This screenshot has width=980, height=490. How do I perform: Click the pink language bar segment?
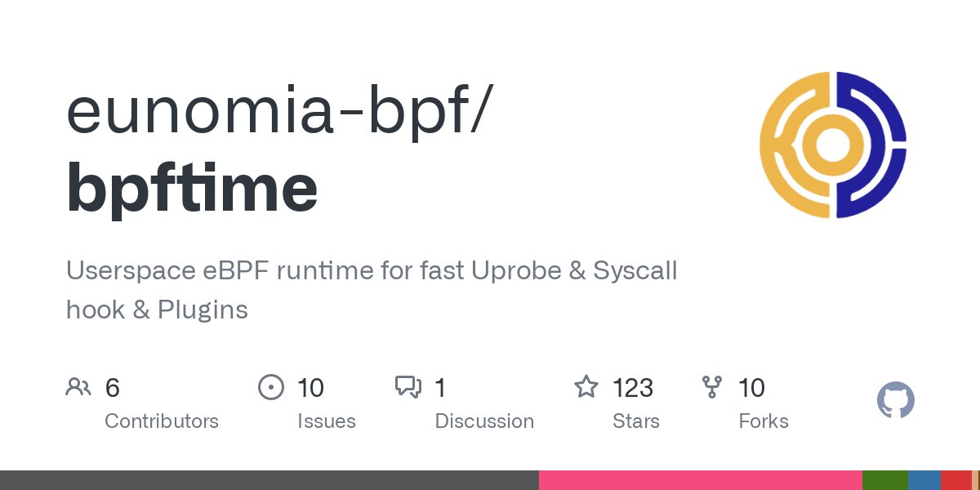click(x=700, y=480)
